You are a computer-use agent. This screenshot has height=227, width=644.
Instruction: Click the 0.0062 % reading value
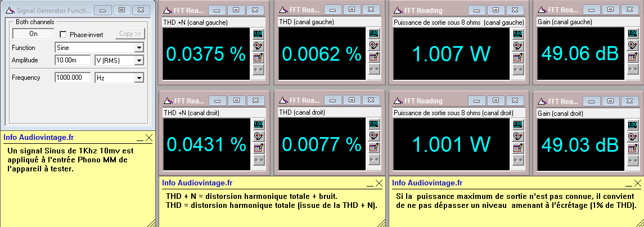(322, 54)
